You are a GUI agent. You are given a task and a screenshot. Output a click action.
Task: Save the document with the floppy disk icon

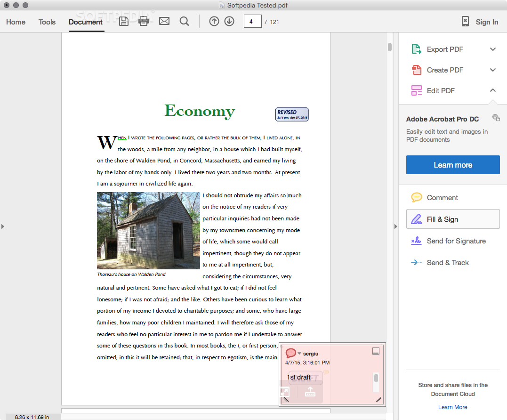[124, 21]
